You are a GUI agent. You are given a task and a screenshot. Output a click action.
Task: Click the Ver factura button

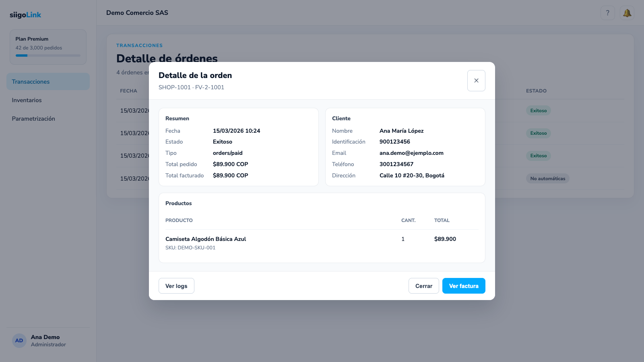[x=464, y=286]
